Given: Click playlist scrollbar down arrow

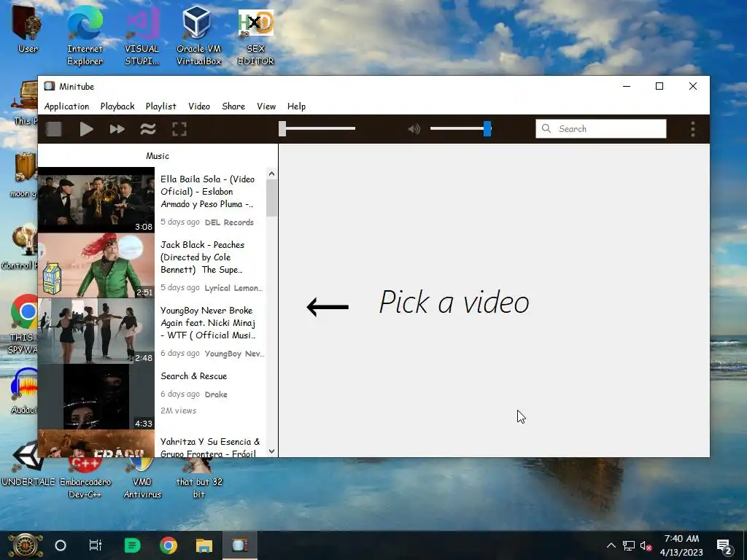Looking at the screenshot, I should 271,451.
